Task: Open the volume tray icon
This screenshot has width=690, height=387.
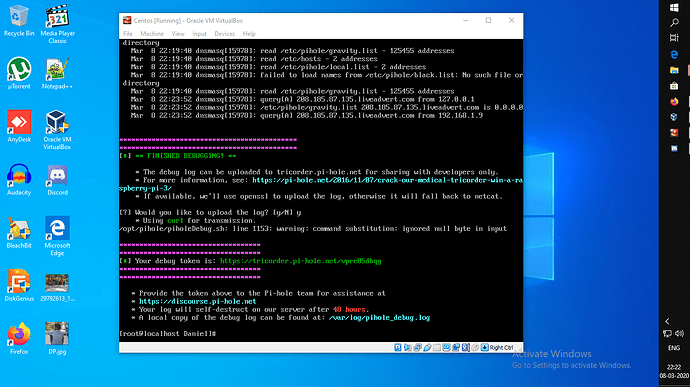Action: tap(679, 334)
